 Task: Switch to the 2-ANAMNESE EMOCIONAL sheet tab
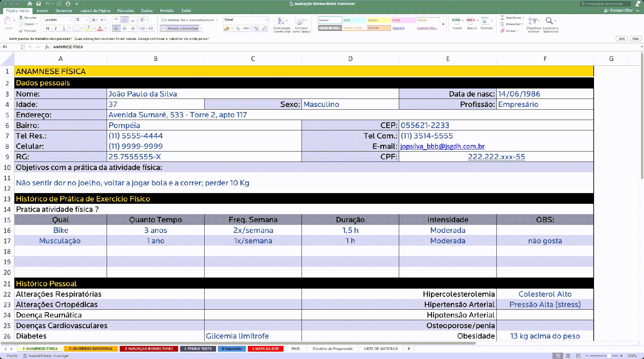pos(91,349)
